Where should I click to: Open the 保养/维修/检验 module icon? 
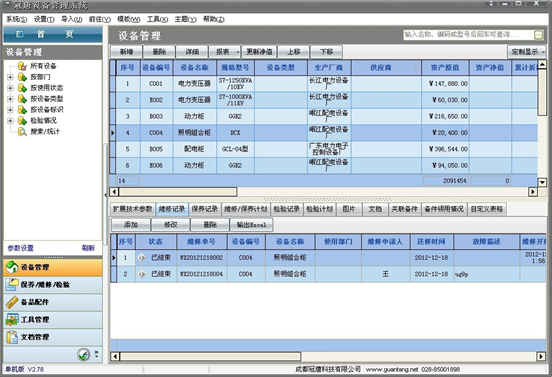12,284
